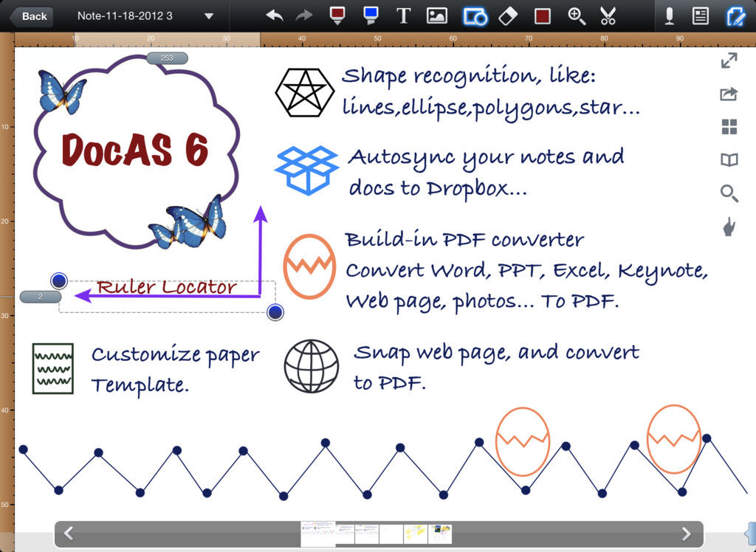Redo the last undone action
The width and height of the screenshot is (756, 552).
303,16
